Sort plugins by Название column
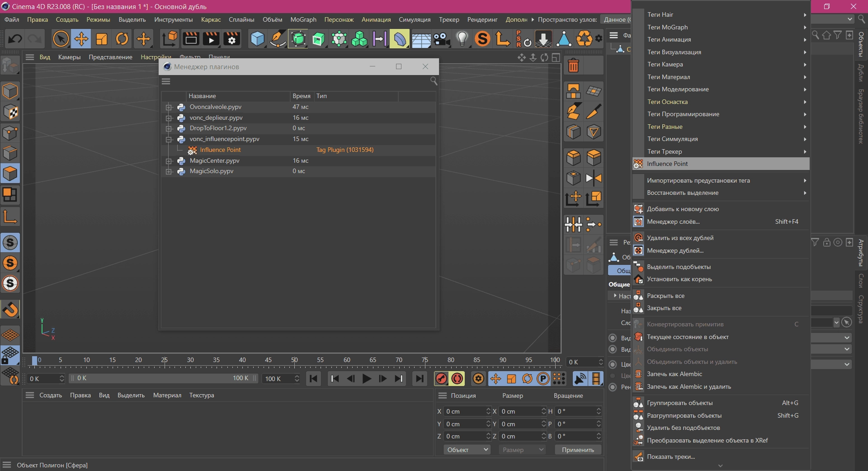The image size is (868, 471). pyautogui.click(x=238, y=96)
